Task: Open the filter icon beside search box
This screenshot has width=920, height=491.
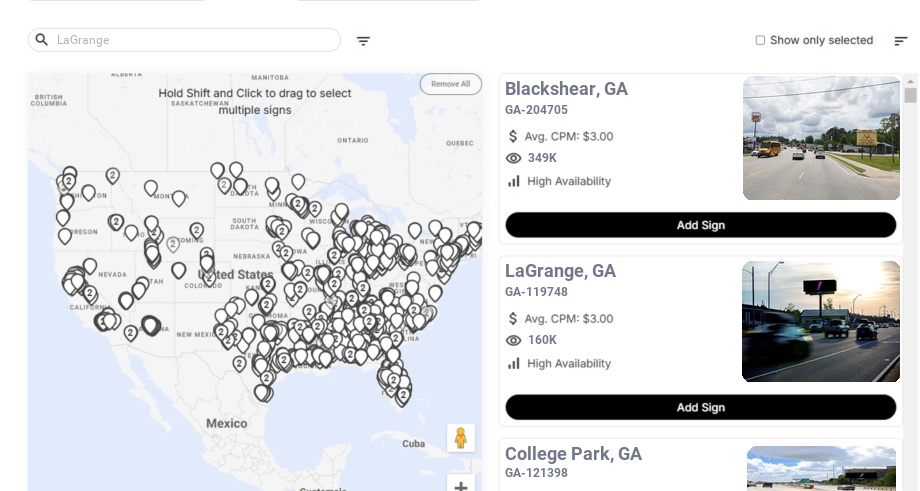Action: click(x=363, y=41)
